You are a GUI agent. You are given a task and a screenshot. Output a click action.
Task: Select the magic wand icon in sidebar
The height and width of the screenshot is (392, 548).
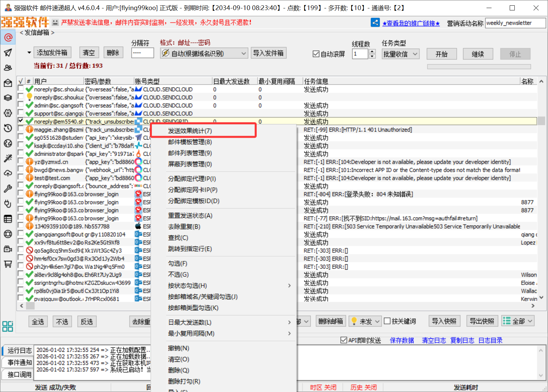(8, 158)
